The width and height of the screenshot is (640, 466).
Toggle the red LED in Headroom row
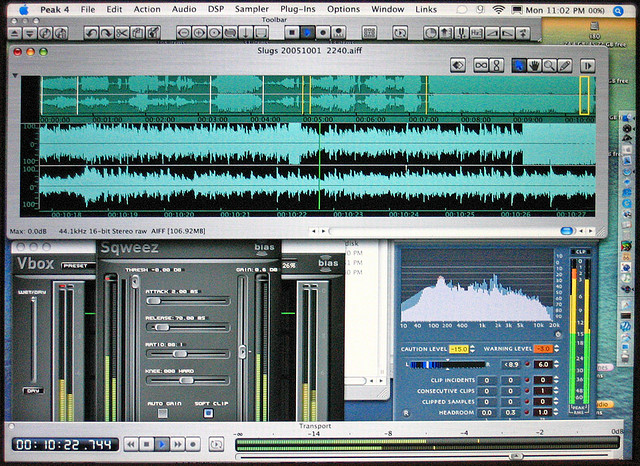(527, 413)
